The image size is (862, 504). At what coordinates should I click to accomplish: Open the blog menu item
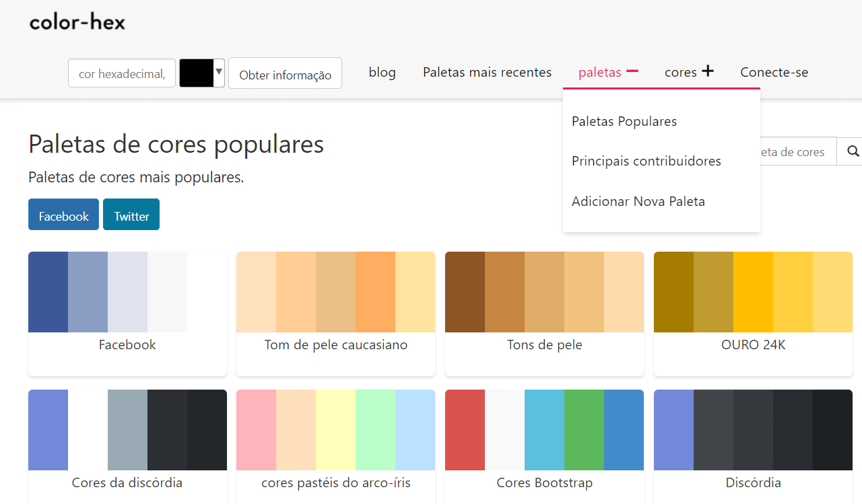382,72
